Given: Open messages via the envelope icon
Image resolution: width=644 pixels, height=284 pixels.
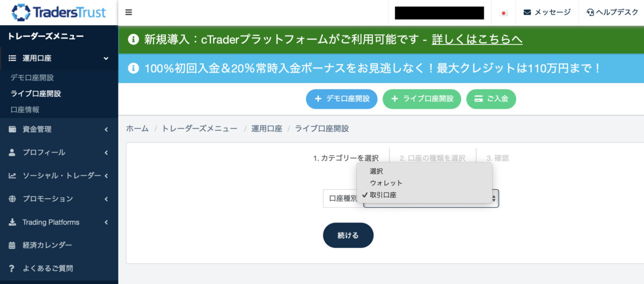Looking at the screenshot, I should (x=527, y=12).
